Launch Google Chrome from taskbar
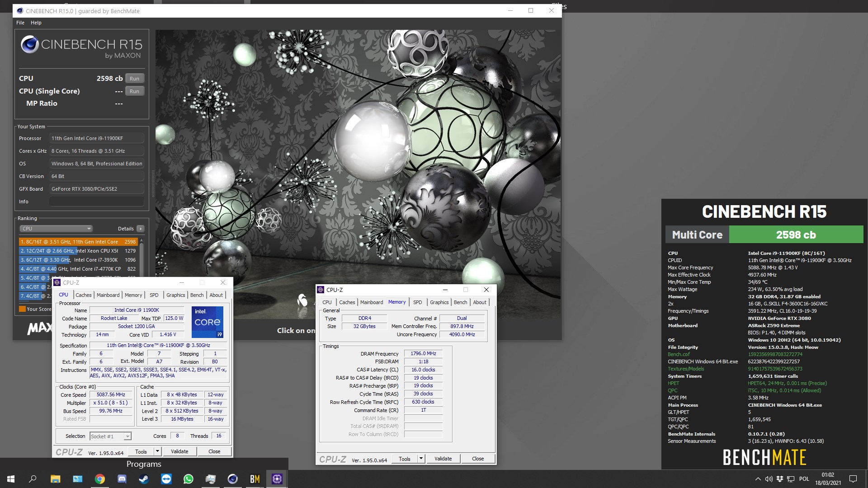The image size is (868, 488). tap(100, 479)
